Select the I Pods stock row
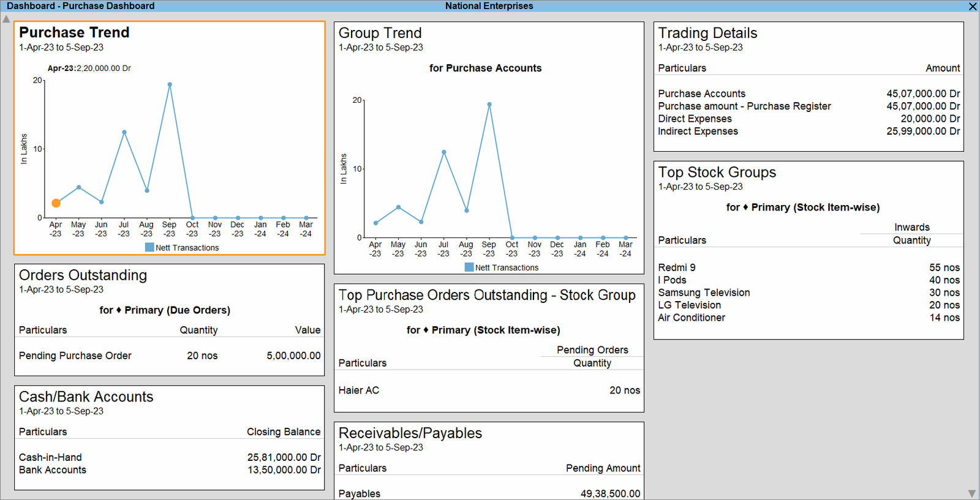 (x=809, y=280)
